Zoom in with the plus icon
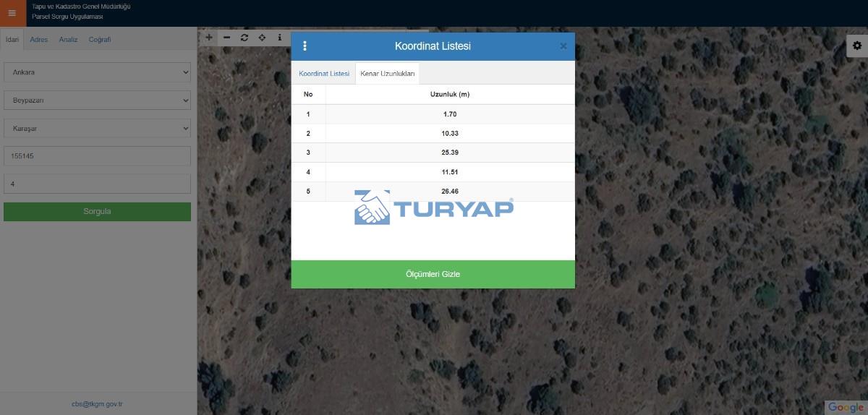868x415 pixels. pos(209,38)
